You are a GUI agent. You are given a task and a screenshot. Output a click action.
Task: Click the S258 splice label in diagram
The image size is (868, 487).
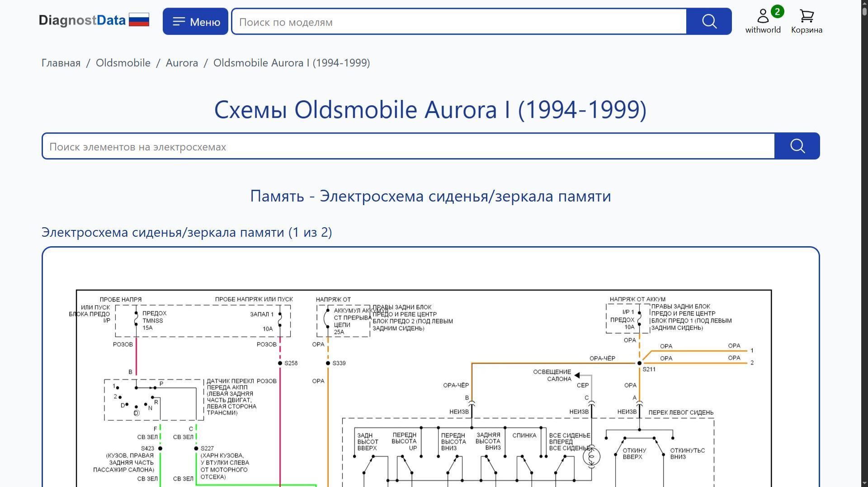tap(291, 363)
